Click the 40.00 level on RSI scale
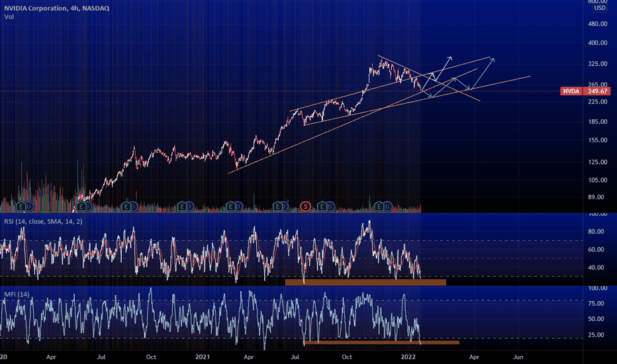Viewport: 617px width, 364px height. click(x=596, y=267)
